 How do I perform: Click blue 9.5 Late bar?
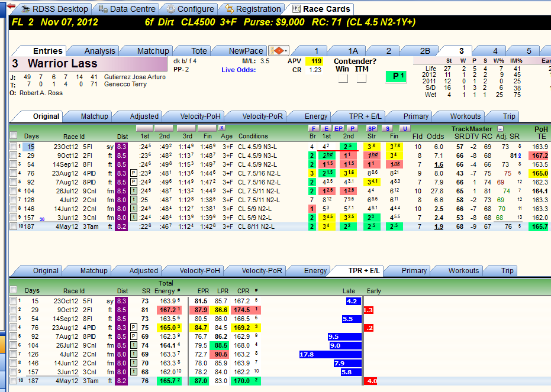click(x=344, y=336)
